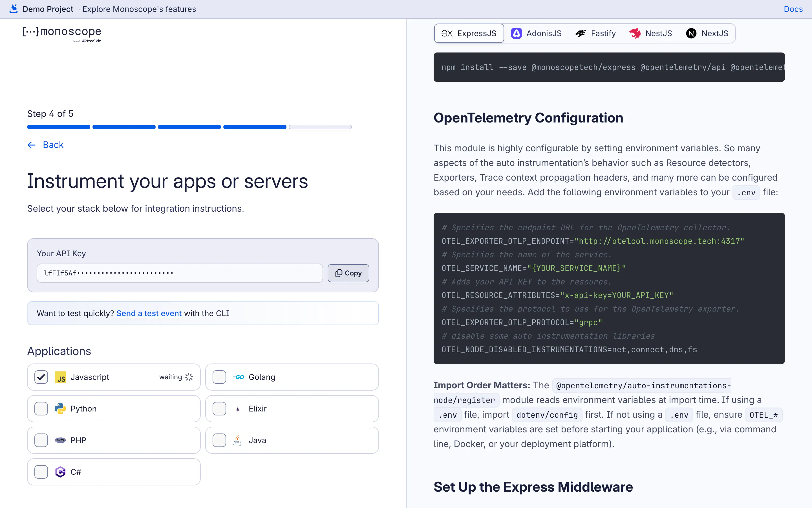Click the Java coffee cup icon
This screenshot has height=508, width=812.
click(x=238, y=440)
